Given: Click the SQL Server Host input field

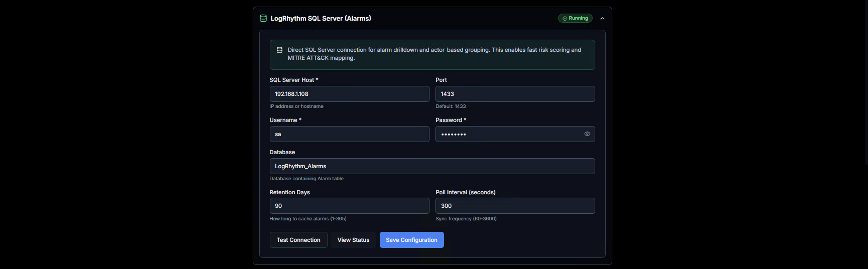Looking at the screenshot, I should [x=349, y=94].
